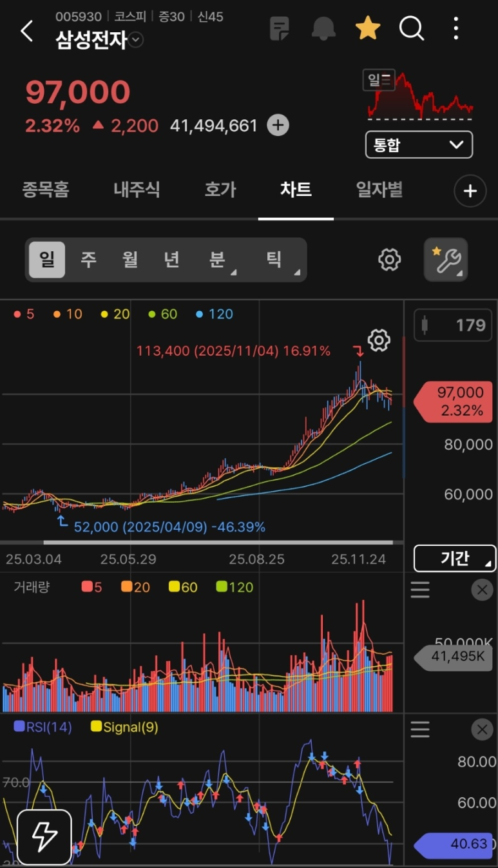
Task: Toggle the favorite star icon
Action: point(368,28)
